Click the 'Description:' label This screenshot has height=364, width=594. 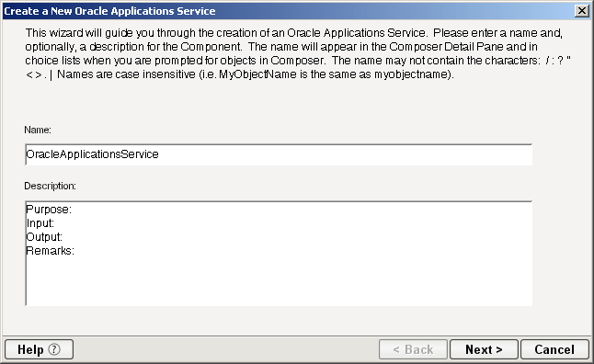[50, 186]
